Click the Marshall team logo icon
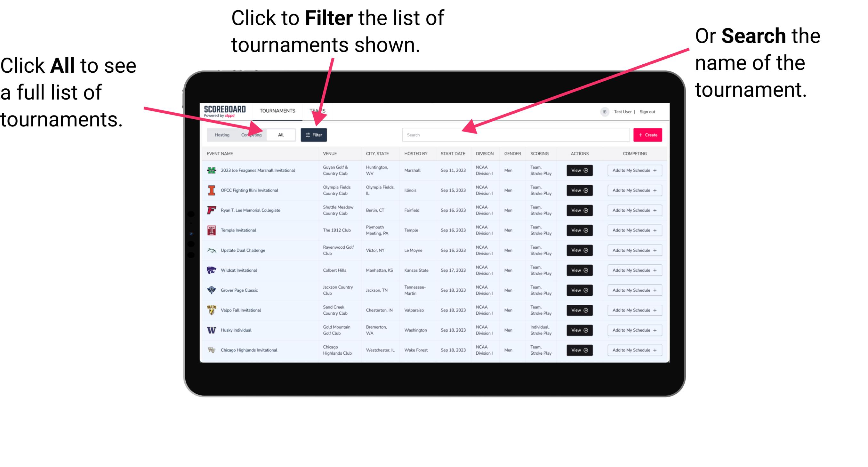 click(x=211, y=170)
